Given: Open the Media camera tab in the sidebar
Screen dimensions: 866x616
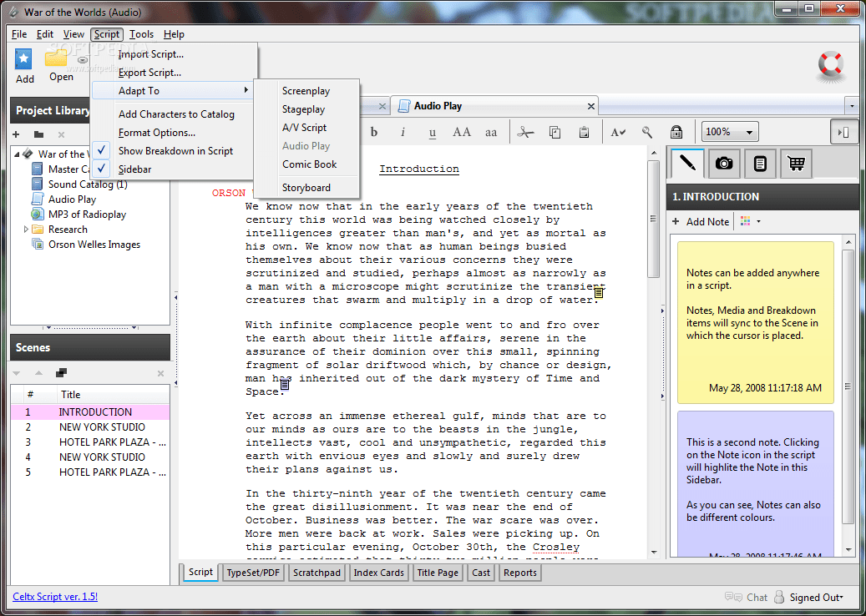Looking at the screenshot, I should [724, 164].
